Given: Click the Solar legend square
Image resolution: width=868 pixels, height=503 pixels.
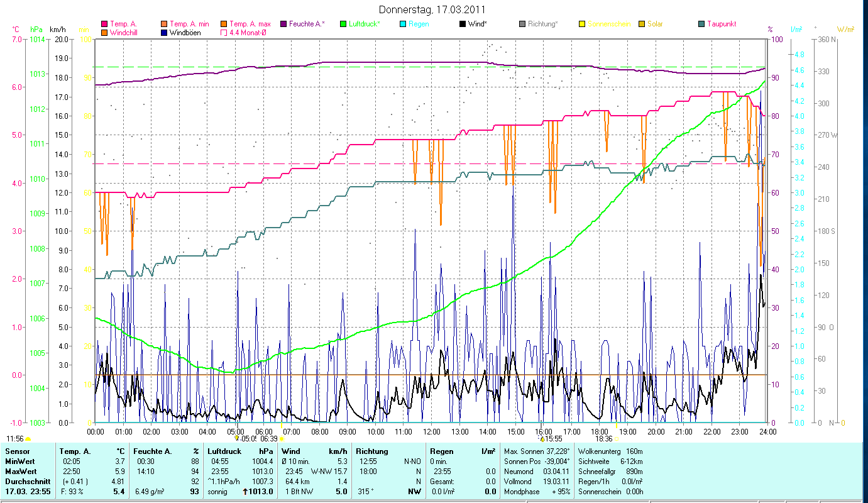Looking at the screenshot, I should tap(642, 24).
